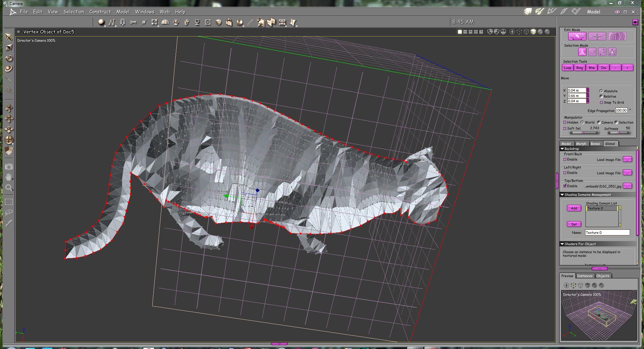
Task: Pick the zoom magnifier tool
Action: coord(9,187)
